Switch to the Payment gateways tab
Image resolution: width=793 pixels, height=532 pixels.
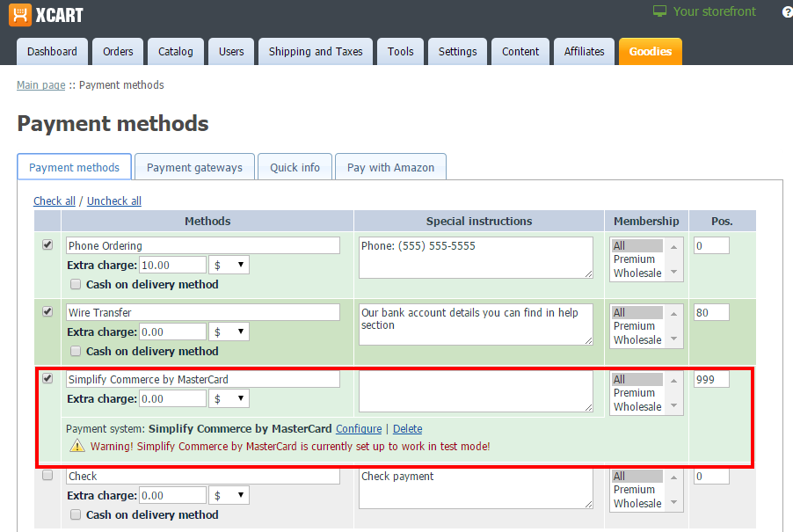point(194,167)
